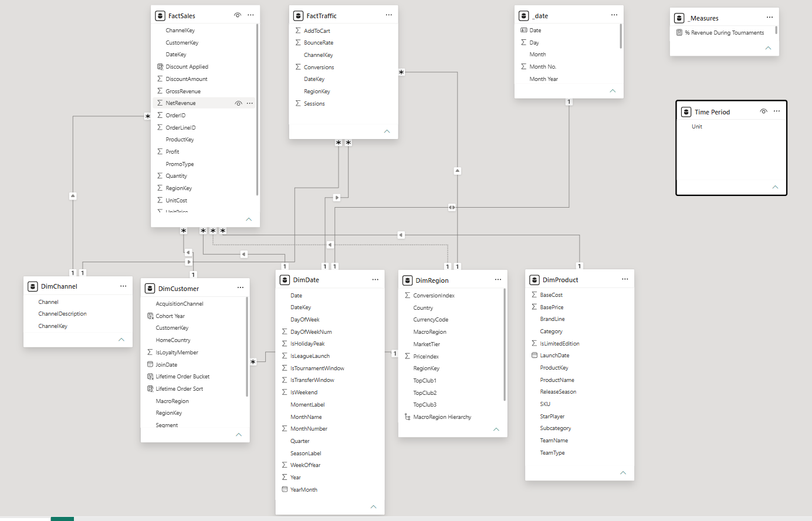Collapse the DimDate table card

click(x=374, y=507)
